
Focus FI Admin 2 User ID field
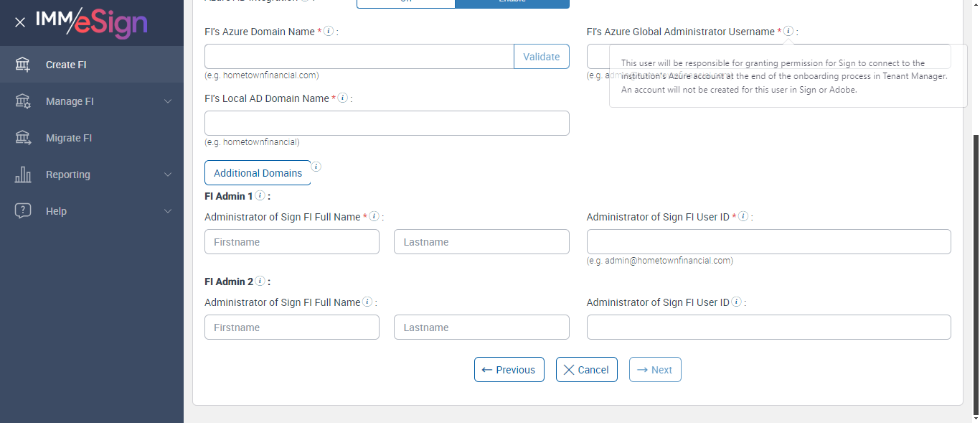(x=769, y=327)
